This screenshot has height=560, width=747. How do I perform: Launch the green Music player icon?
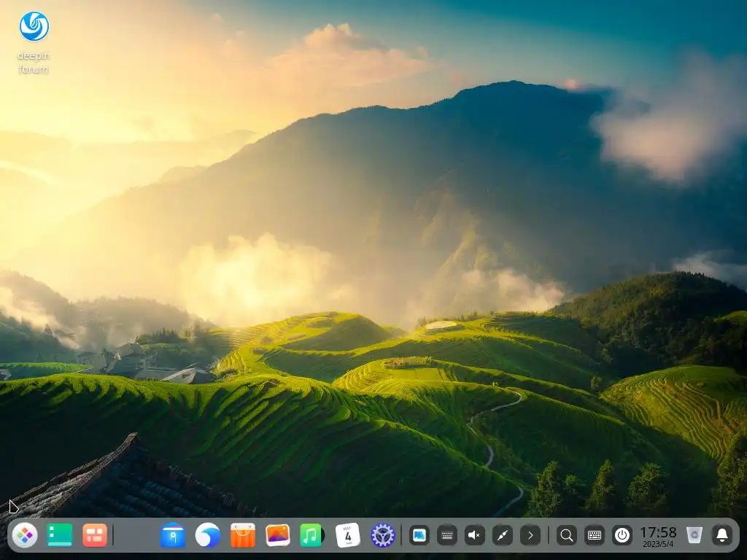312,535
